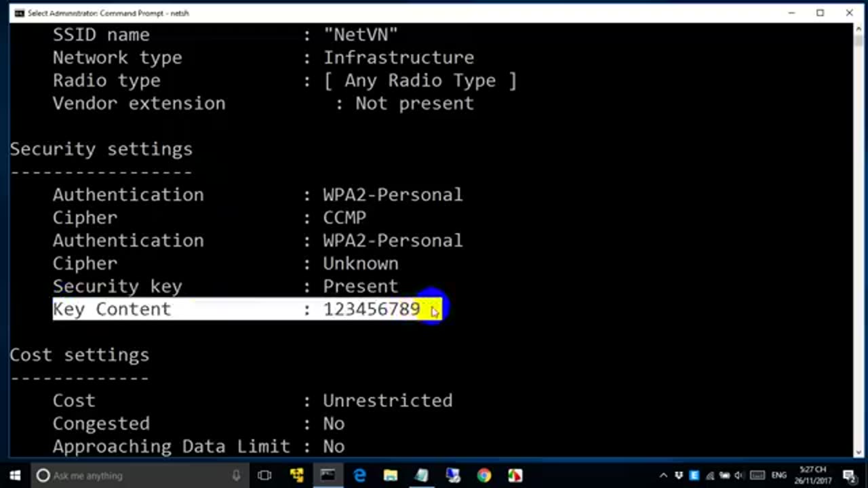Viewport: 868px width, 488px height.
Task: Click the Command Prompt title bar icon
Action: point(18,13)
